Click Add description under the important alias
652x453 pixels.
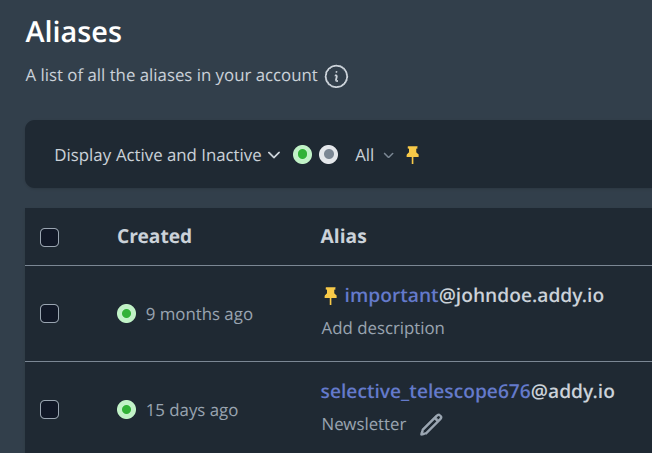383,328
